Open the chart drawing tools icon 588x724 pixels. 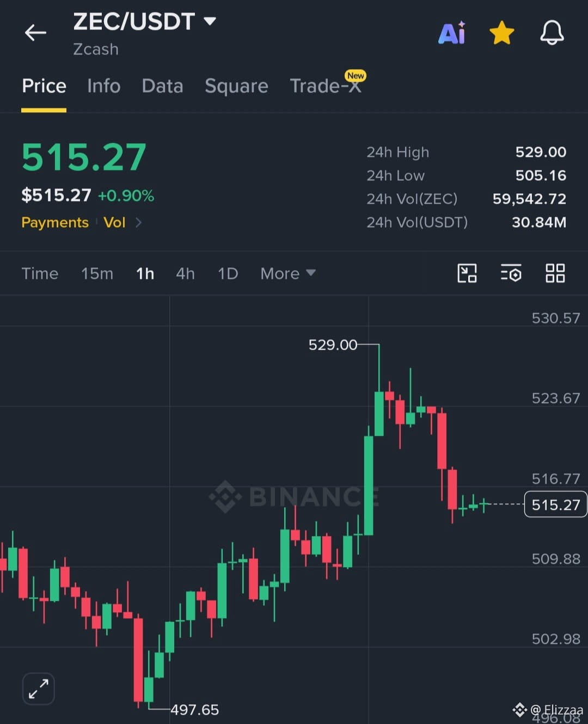467,273
